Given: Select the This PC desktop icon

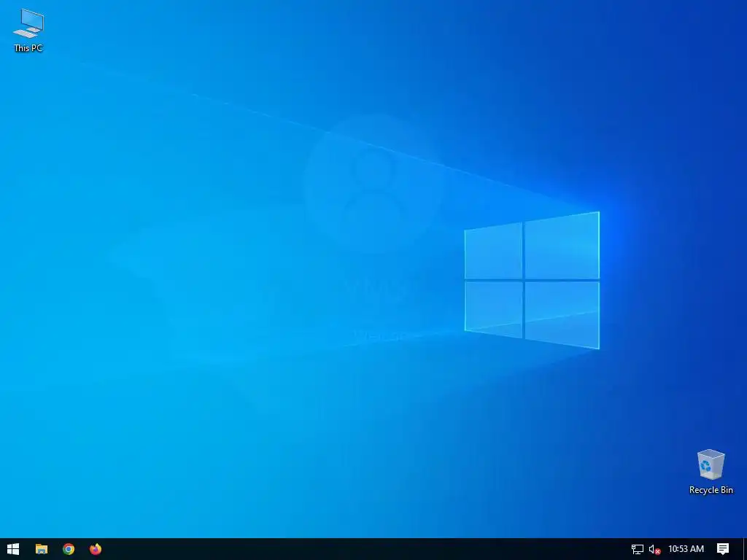Looking at the screenshot, I should (x=28, y=29).
